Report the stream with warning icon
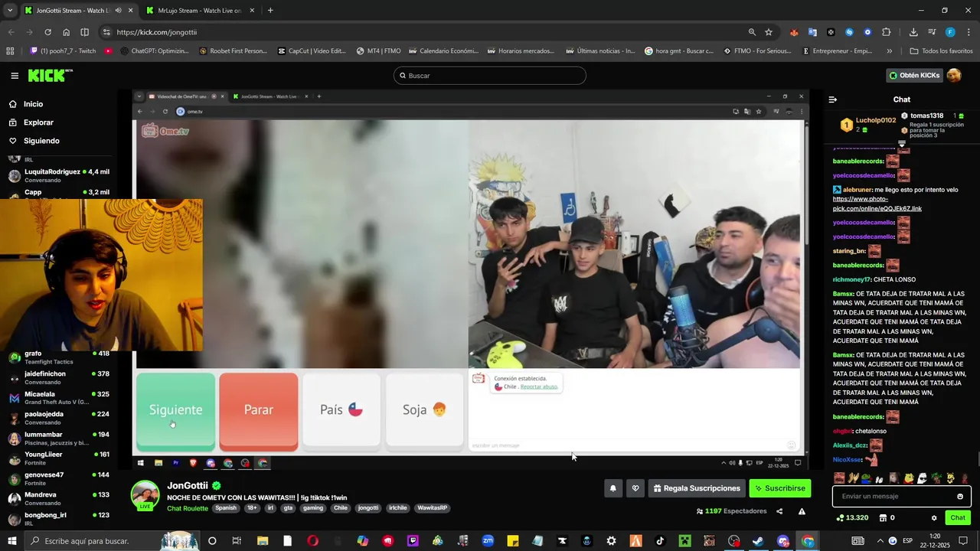Image resolution: width=980 pixels, height=551 pixels. pyautogui.click(x=802, y=511)
